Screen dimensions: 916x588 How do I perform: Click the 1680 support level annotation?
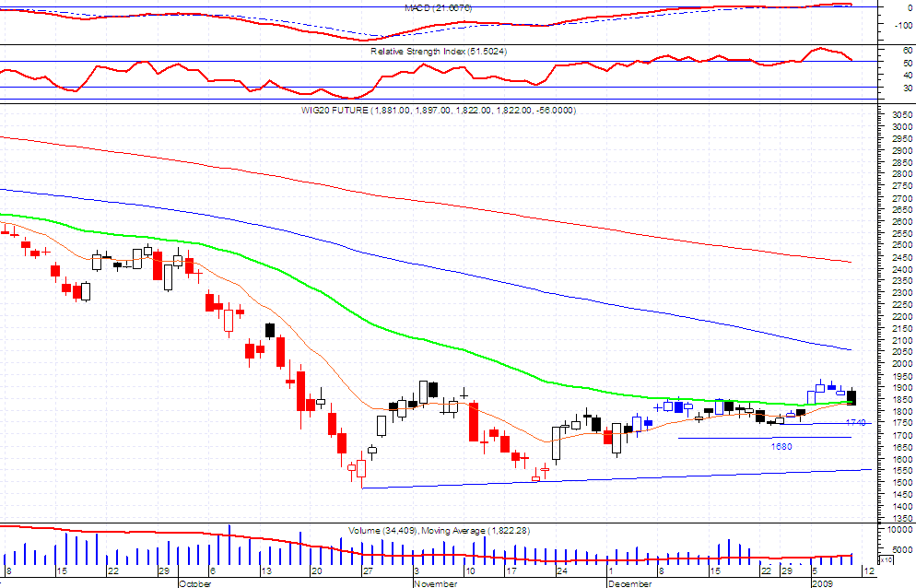[x=781, y=447]
